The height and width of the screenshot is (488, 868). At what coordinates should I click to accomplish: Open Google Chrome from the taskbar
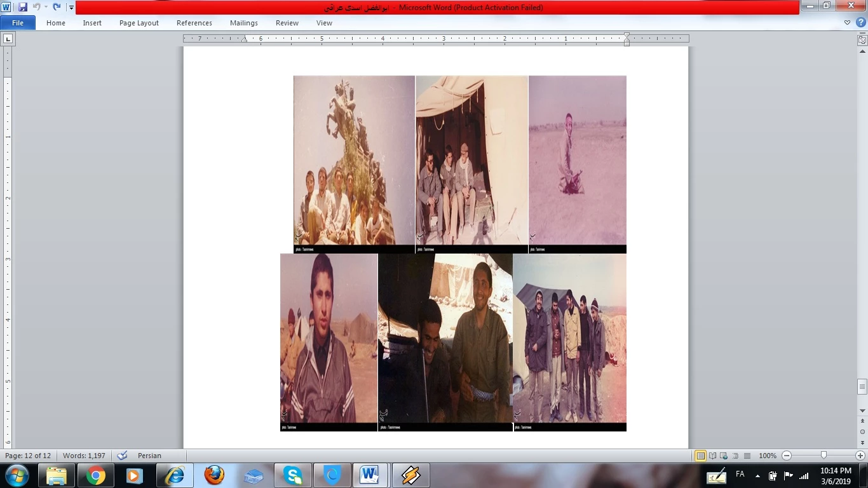96,475
